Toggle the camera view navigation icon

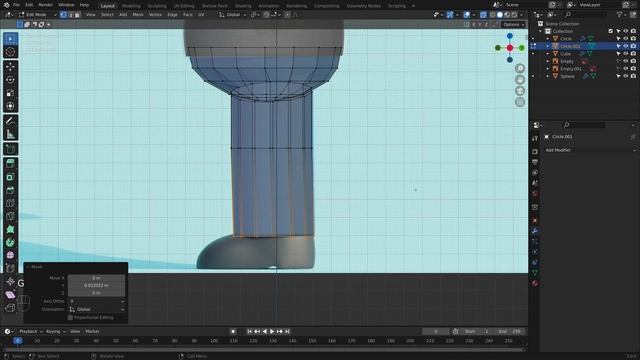click(520, 91)
